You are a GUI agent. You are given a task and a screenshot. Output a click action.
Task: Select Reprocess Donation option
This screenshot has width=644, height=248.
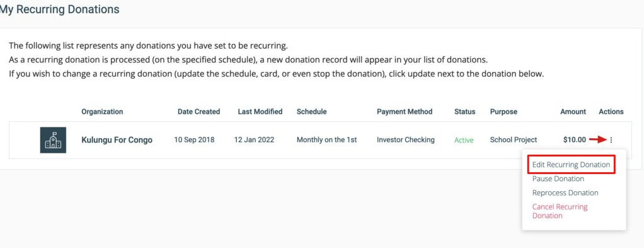pyautogui.click(x=565, y=193)
